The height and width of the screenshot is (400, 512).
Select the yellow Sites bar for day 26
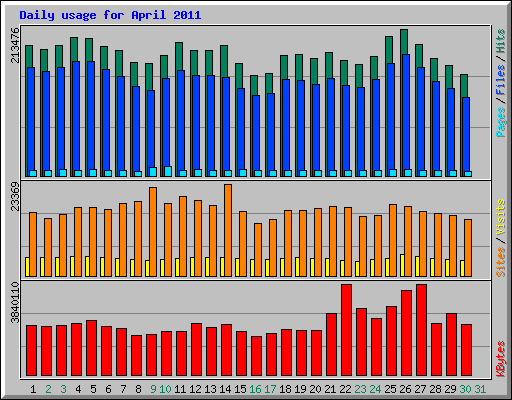402,265
